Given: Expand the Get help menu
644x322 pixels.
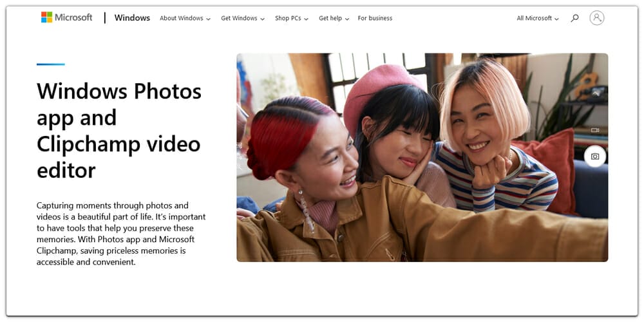Looking at the screenshot, I should (x=334, y=19).
